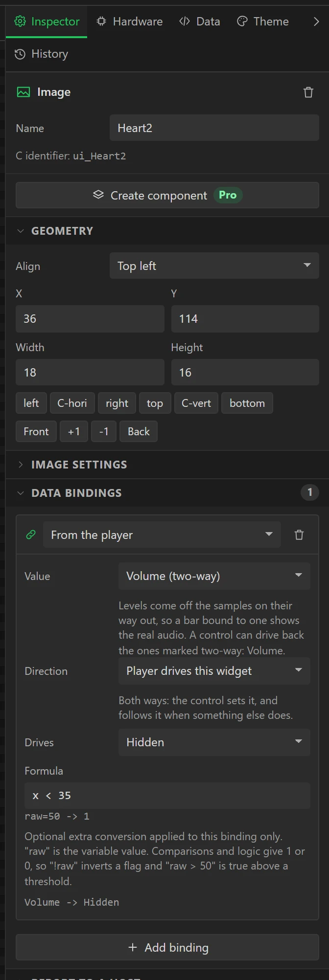Click the Data code brackets icon
Viewport: 329px width, 980px height.
[185, 22]
